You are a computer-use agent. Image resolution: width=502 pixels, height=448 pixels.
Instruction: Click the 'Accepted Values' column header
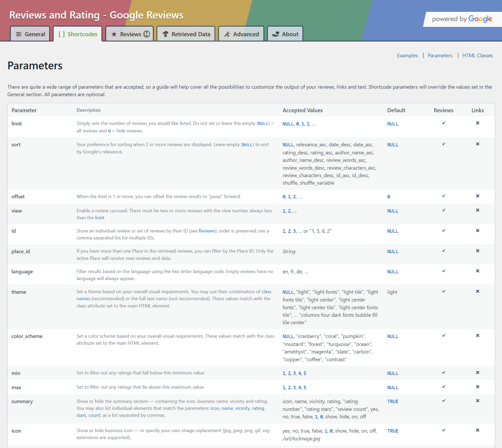click(x=302, y=110)
